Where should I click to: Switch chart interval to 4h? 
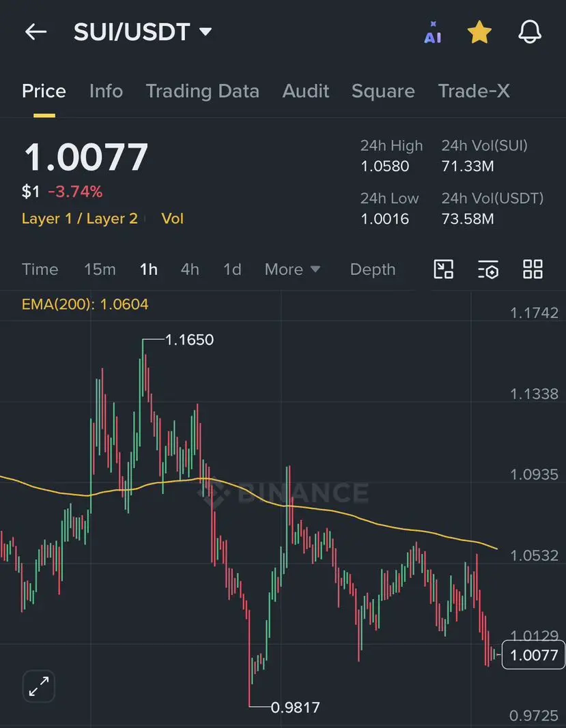point(190,270)
